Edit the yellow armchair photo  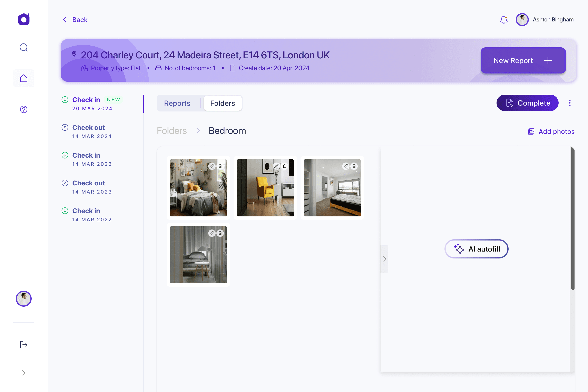[x=276, y=166]
